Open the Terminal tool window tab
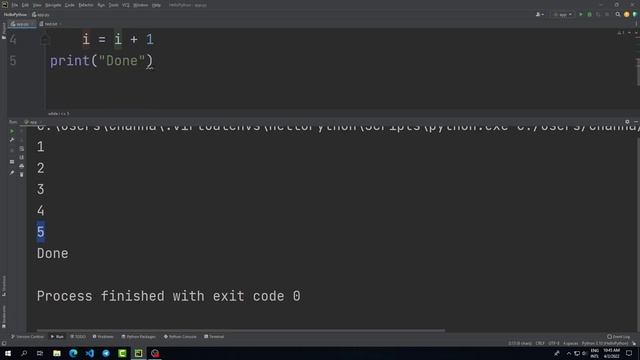 pos(214,337)
